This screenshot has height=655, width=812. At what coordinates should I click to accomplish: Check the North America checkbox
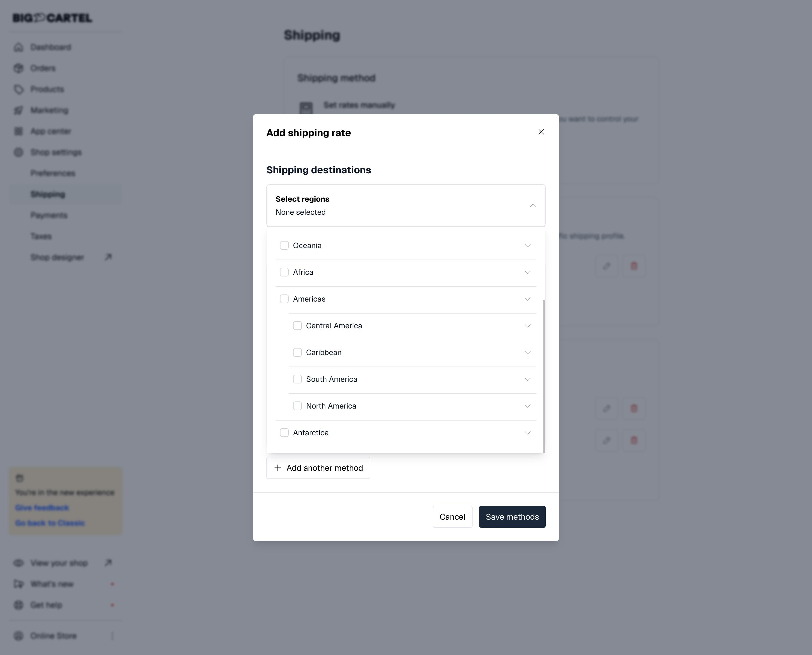click(x=297, y=406)
